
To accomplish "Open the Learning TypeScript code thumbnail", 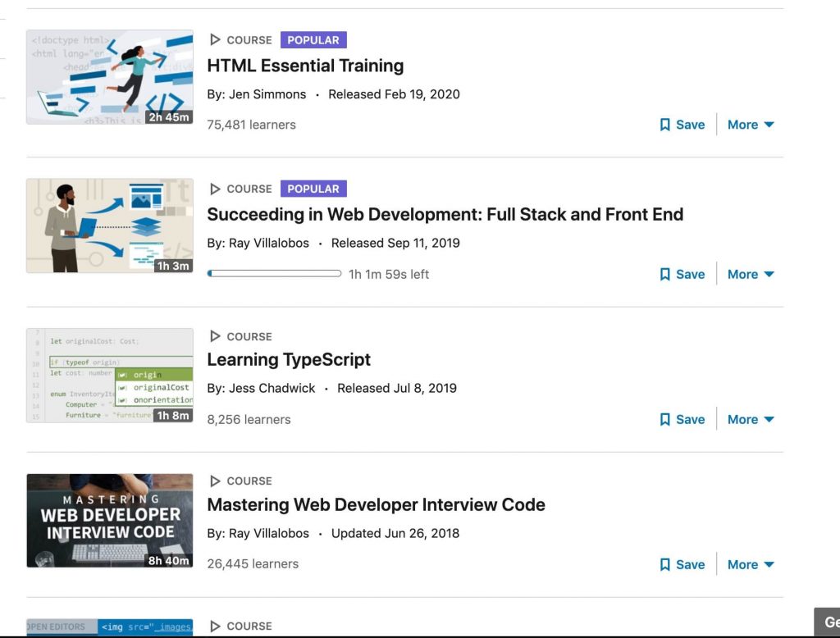I will click(x=110, y=376).
